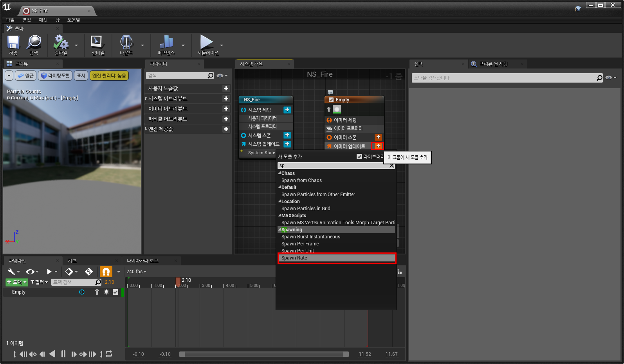
Task: Jump to timeline start bracket button
Action: pos(14,354)
